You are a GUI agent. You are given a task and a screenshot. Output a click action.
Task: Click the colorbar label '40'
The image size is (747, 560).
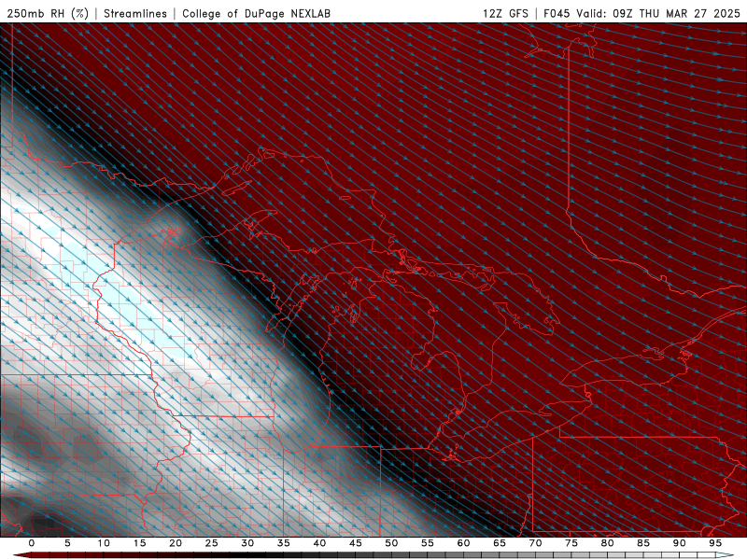click(319, 543)
